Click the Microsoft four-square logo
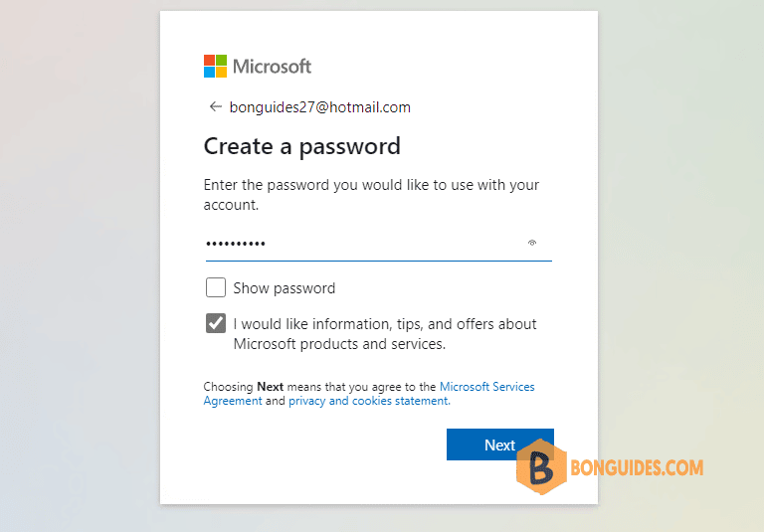Screen dimensions: 764x532 click(x=215, y=67)
